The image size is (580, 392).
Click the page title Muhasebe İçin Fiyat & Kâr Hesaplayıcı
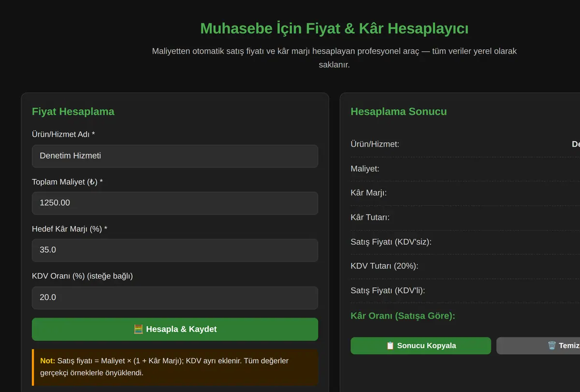point(334,29)
